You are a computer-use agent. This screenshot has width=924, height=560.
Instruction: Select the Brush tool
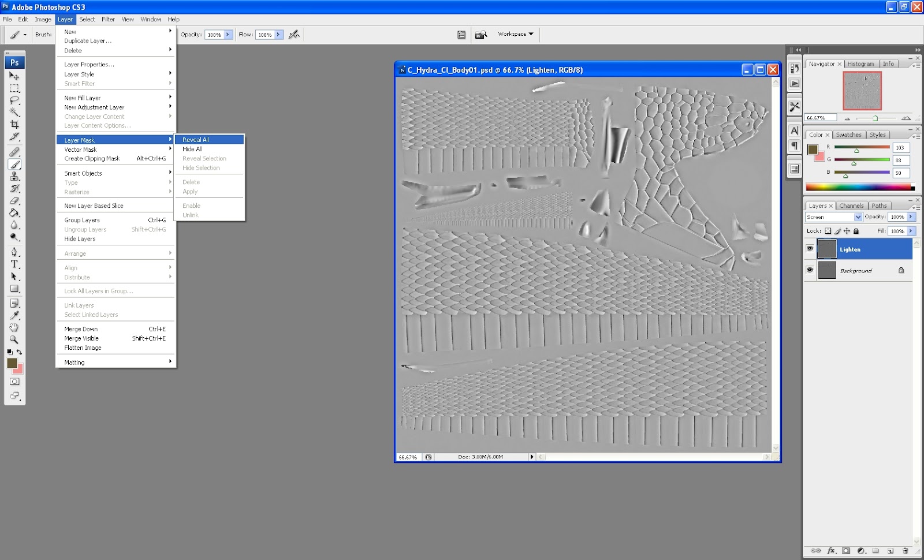click(x=15, y=164)
